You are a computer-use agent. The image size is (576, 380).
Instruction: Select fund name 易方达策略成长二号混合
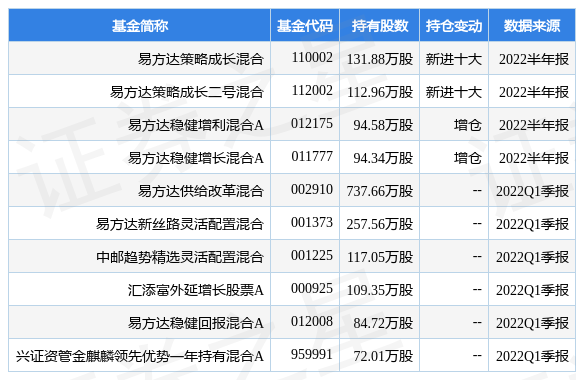pyautogui.click(x=187, y=92)
